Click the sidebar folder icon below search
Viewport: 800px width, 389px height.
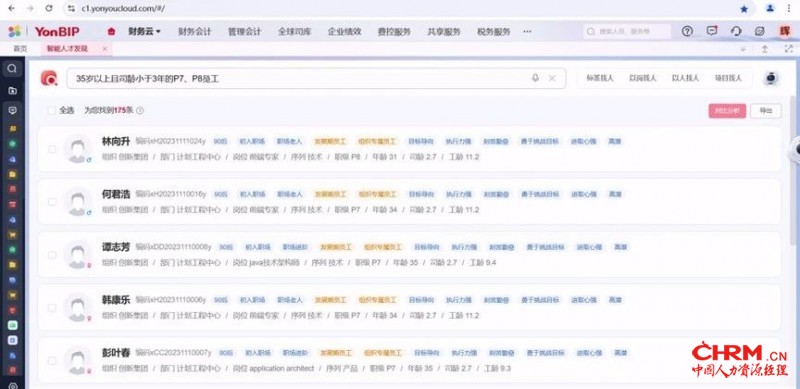pyautogui.click(x=12, y=90)
